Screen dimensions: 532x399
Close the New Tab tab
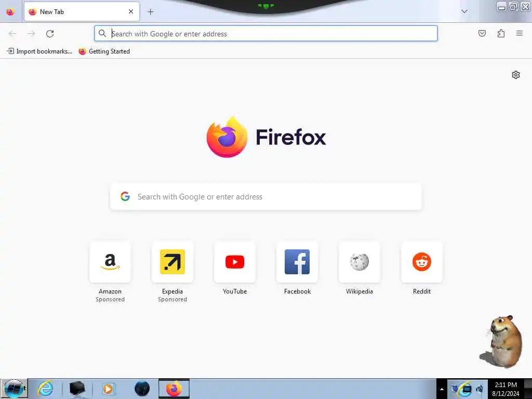click(x=131, y=11)
